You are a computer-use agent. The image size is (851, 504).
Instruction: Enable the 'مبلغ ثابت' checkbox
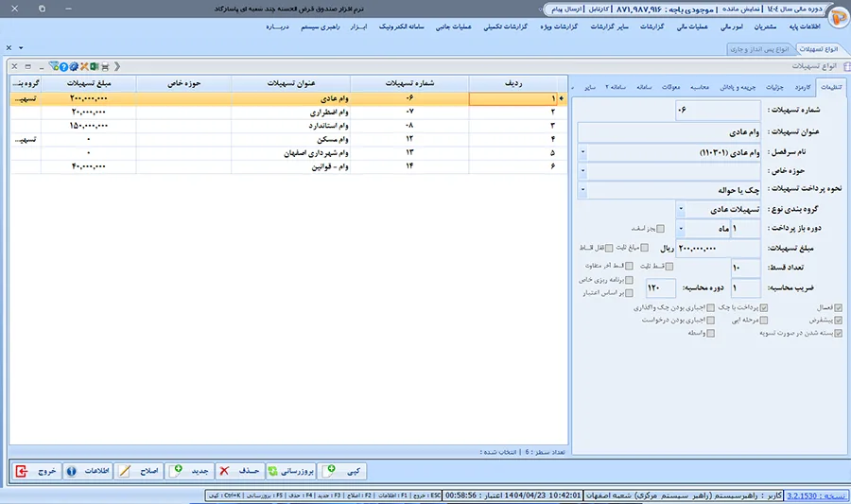coord(644,248)
